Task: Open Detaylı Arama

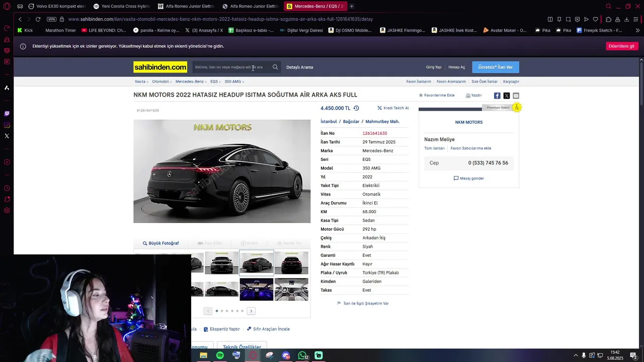Action: 300,67
